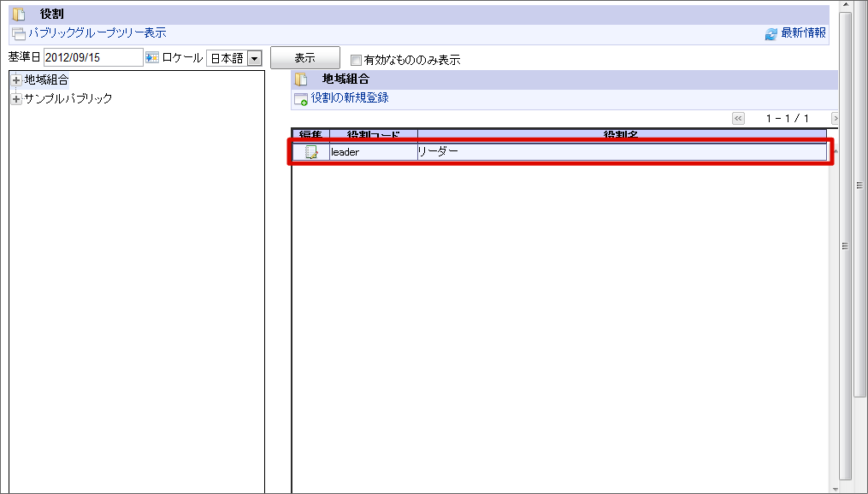The image size is (868, 494).
Task: Select 地域組合 in the tree
Action: point(46,79)
